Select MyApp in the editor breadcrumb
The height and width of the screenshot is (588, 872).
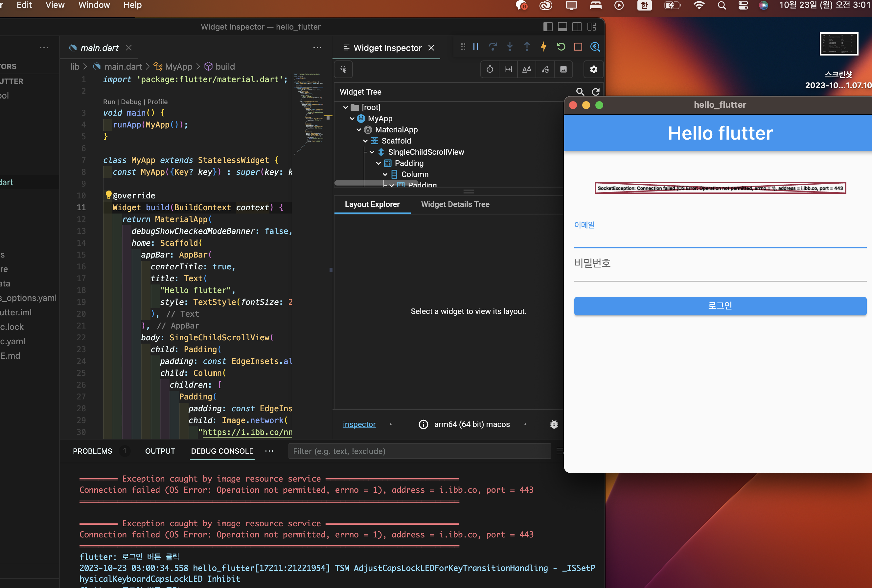click(178, 67)
